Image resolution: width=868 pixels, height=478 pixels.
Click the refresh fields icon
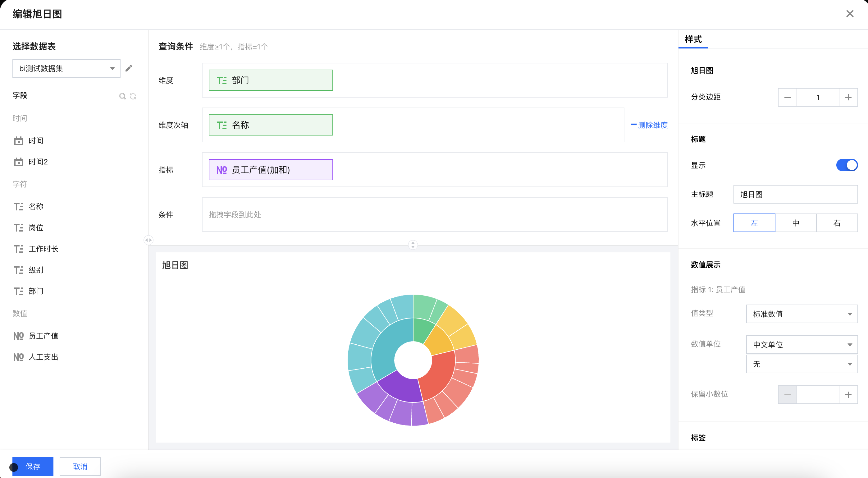coord(133,96)
